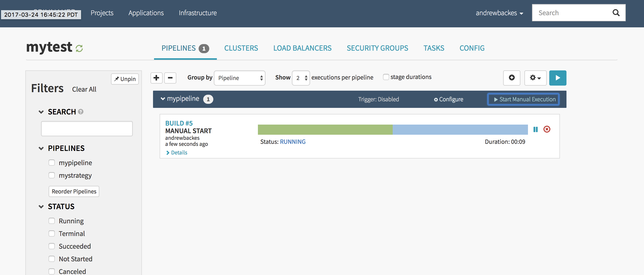Tick the Running status checkbox
The width and height of the screenshot is (644, 275).
coord(52,221)
